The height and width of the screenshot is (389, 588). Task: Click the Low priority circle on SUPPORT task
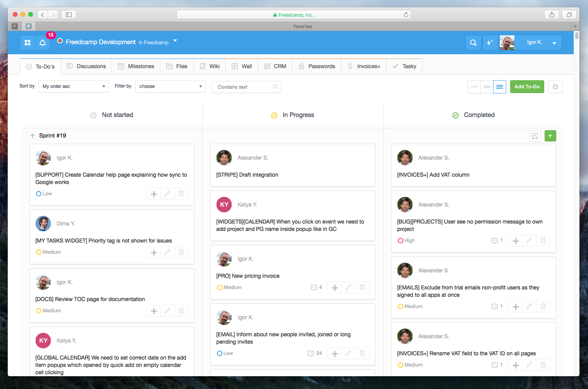tap(39, 194)
